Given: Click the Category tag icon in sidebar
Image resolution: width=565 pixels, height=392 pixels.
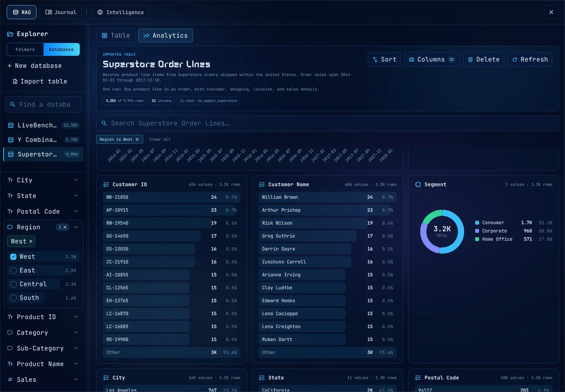Looking at the screenshot, I should pos(10,332).
